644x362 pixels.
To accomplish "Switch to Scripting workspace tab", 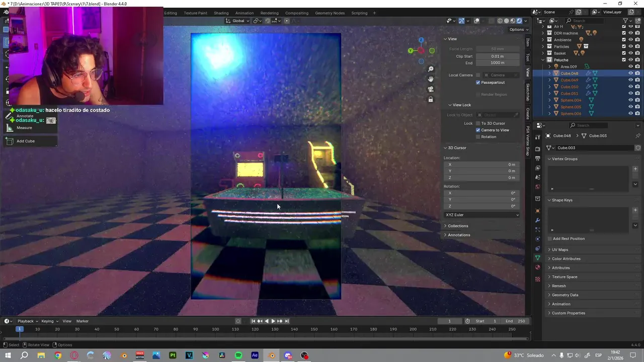I will click(359, 13).
